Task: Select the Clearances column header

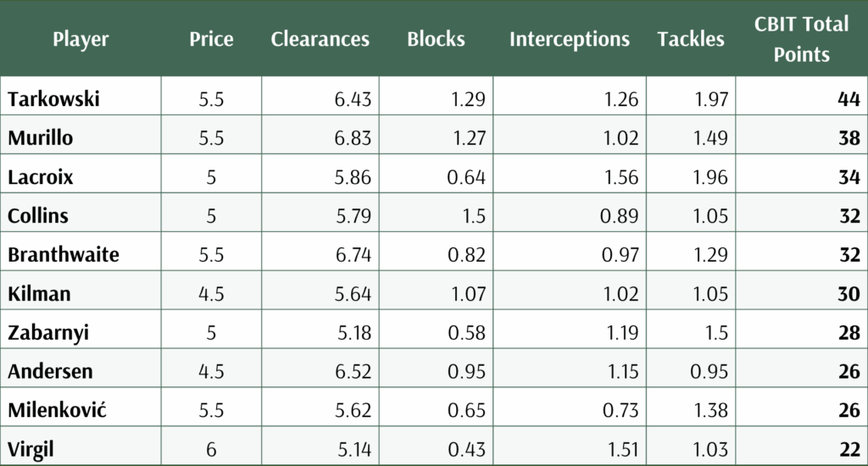Action: [x=320, y=39]
